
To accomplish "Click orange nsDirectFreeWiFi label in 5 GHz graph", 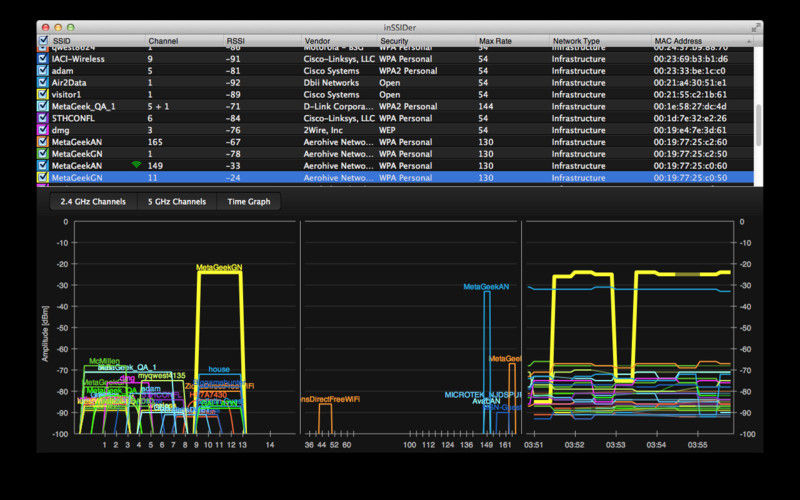I will point(330,399).
